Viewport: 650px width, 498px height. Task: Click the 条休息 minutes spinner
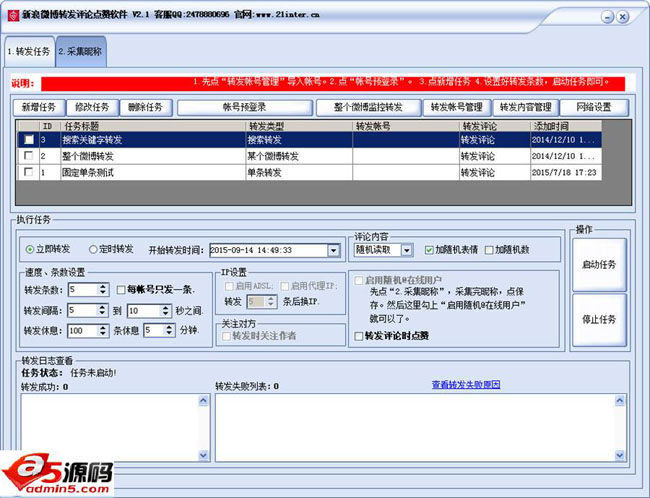[x=169, y=330]
